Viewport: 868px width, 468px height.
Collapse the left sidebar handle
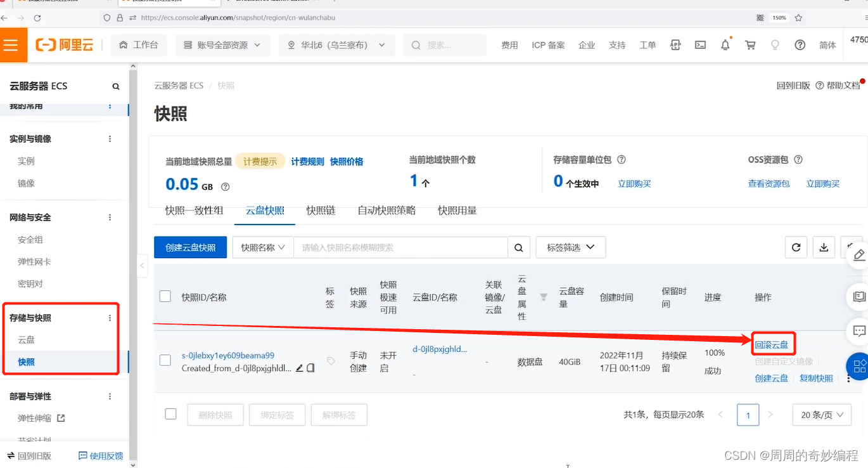point(143,265)
